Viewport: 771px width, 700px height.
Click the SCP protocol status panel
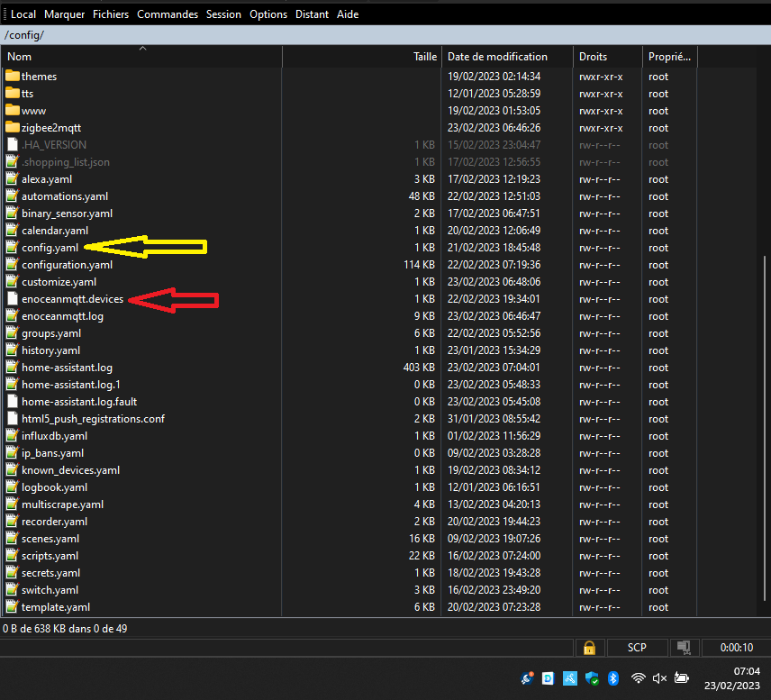[x=637, y=648]
